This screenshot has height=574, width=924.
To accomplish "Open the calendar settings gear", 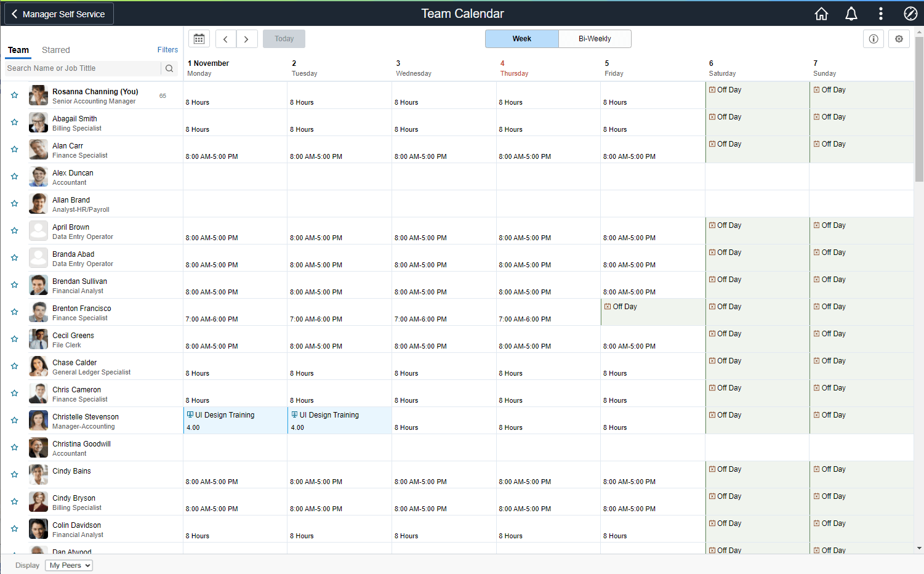I will (x=899, y=38).
